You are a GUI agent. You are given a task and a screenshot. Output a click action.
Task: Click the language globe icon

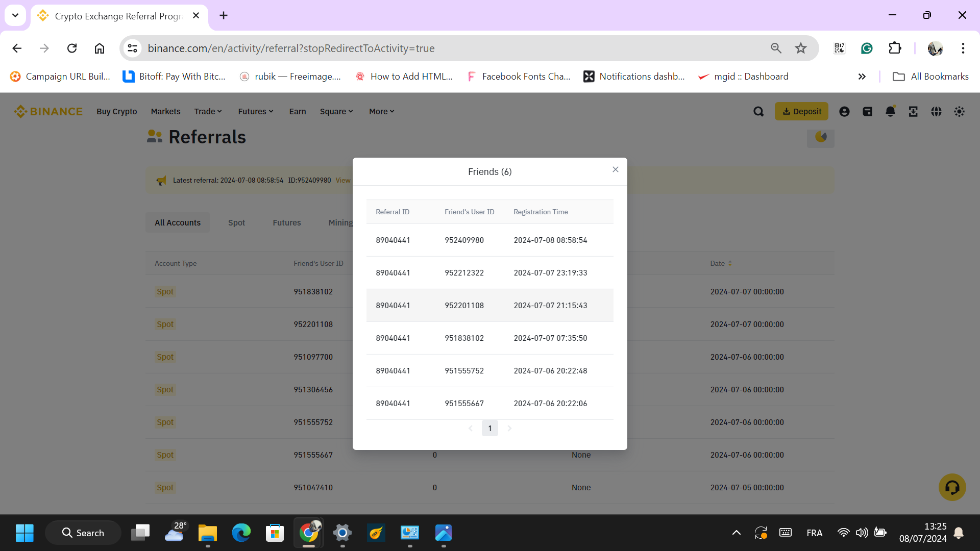coord(936,111)
